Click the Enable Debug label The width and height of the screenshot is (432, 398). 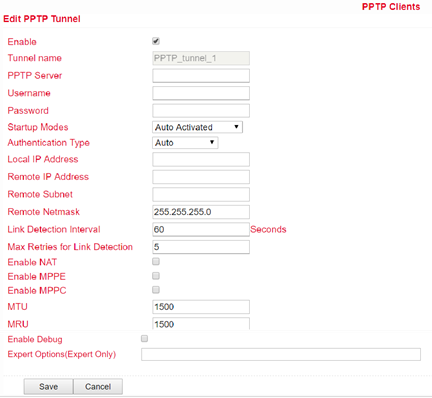pyautogui.click(x=35, y=339)
